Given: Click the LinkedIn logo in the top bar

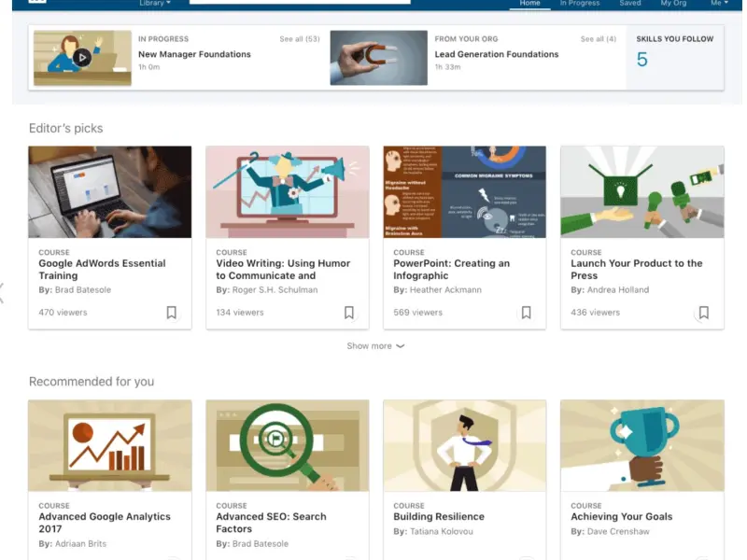Looking at the screenshot, I should [37, 2].
